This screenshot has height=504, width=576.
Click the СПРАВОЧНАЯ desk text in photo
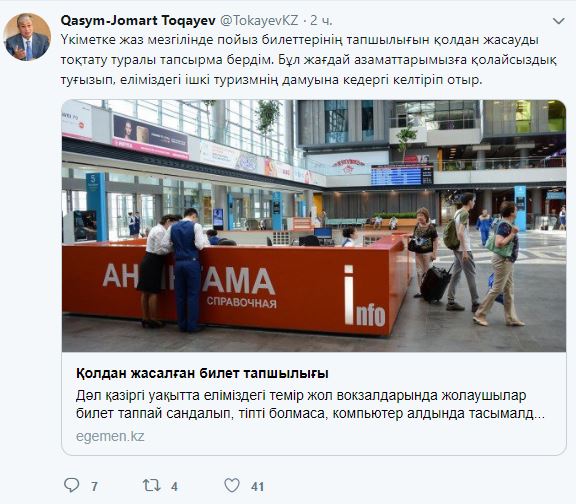click(x=241, y=302)
